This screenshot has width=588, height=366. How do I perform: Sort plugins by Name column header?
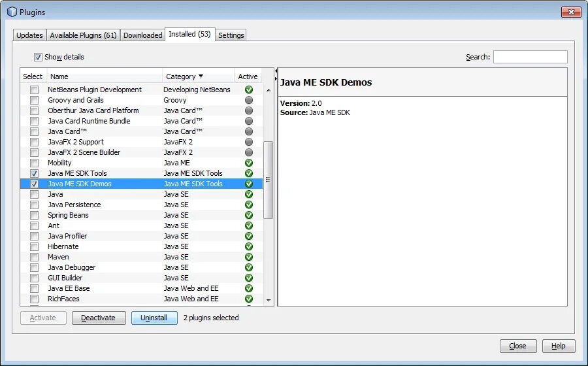(105, 76)
